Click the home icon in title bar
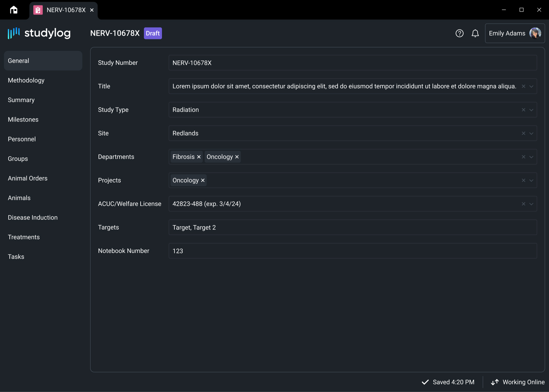 pos(14,10)
